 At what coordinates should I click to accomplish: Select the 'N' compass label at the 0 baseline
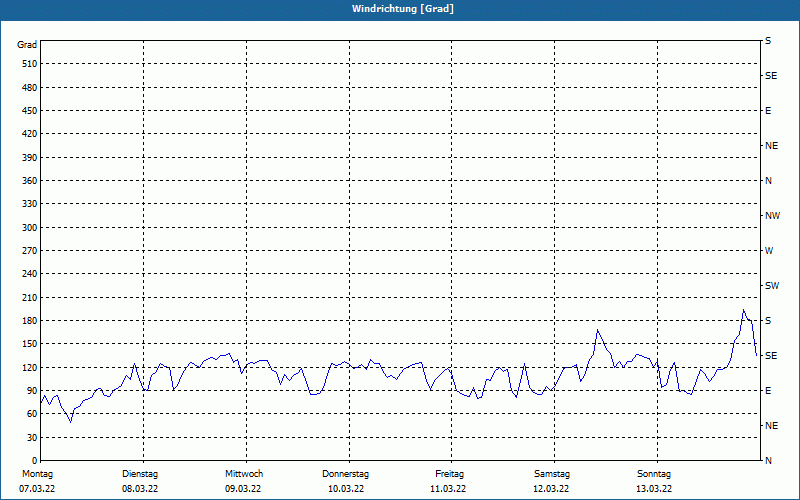(x=768, y=461)
